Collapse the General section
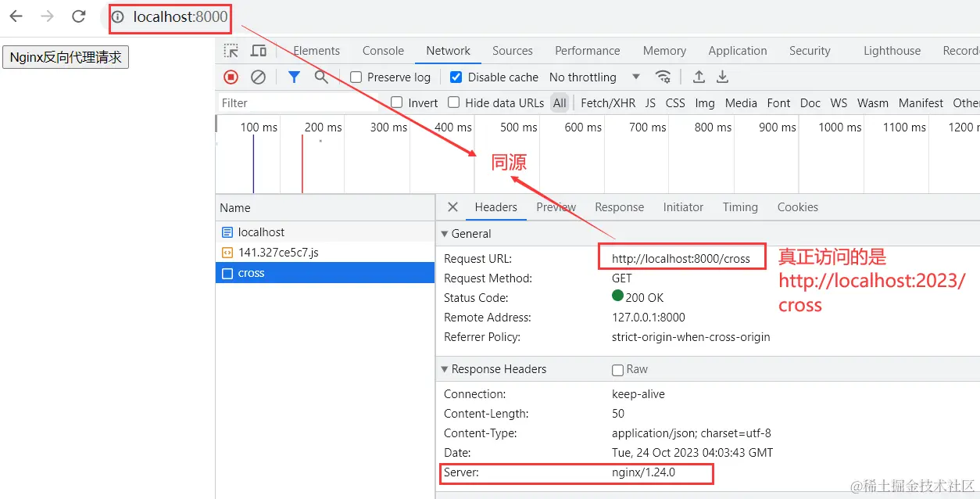 coord(445,234)
